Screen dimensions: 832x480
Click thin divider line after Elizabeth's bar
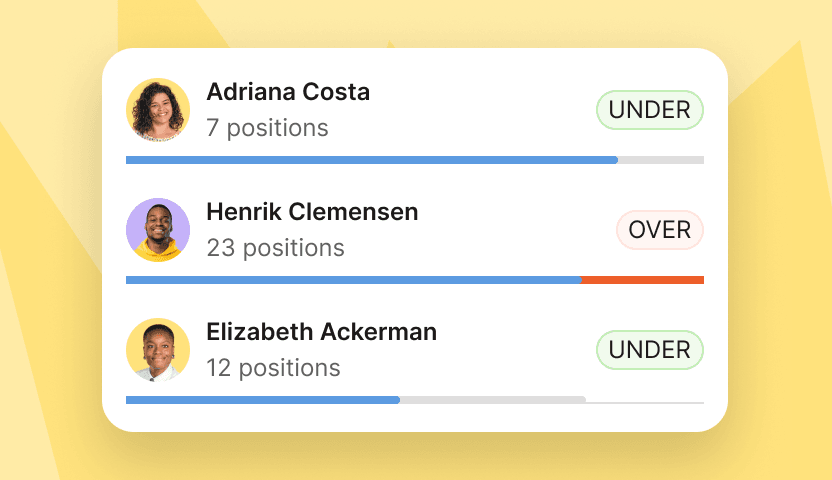[645, 402]
